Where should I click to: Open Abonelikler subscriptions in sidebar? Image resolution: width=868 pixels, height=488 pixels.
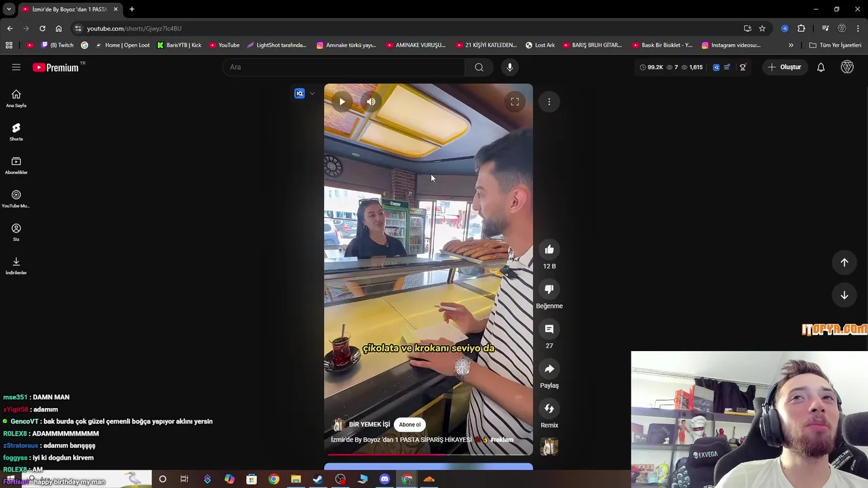coord(16,166)
